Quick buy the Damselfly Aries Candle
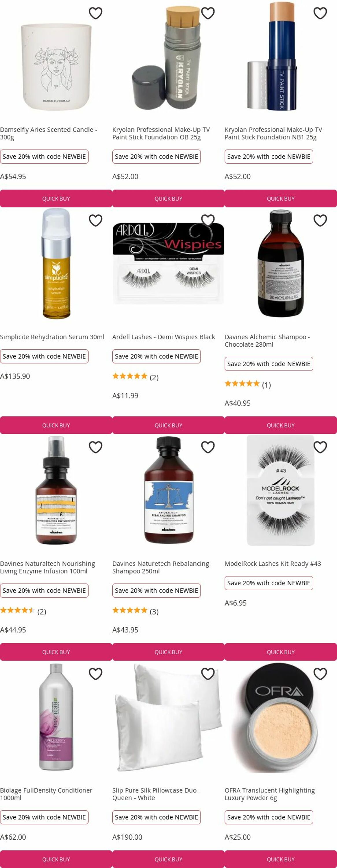This screenshot has height=868, width=337. click(x=56, y=198)
